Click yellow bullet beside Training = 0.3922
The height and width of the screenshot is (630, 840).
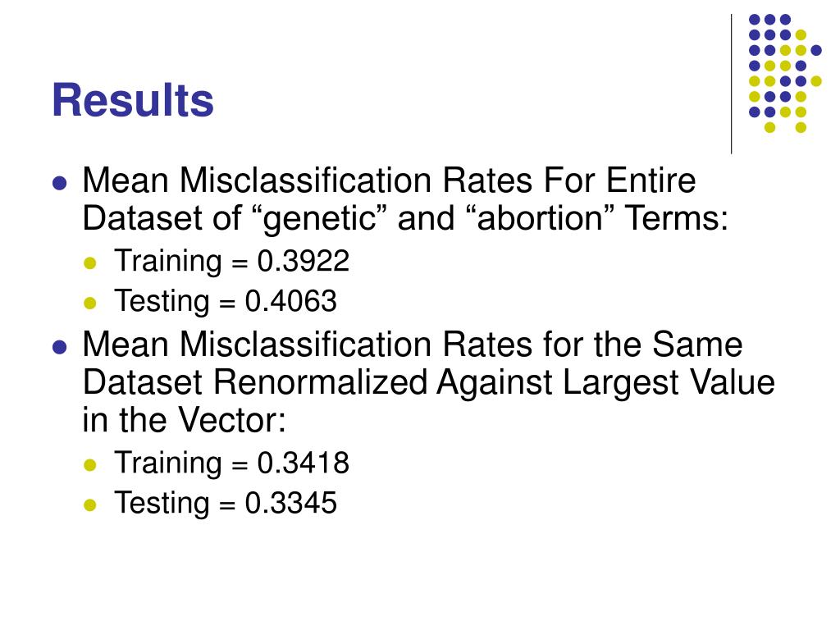tap(90, 263)
